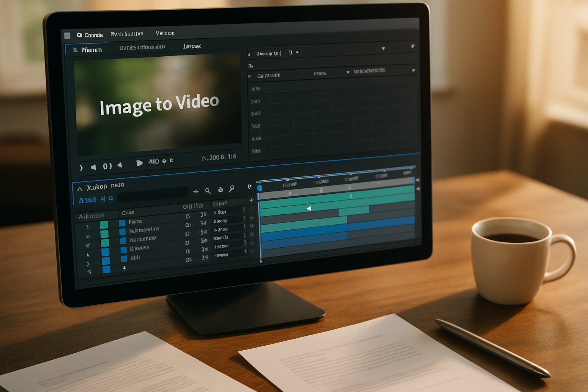The width and height of the screenshot is (588, 392).
Task: Toggle the green square in the first layer row
Action: pos(104,225)
